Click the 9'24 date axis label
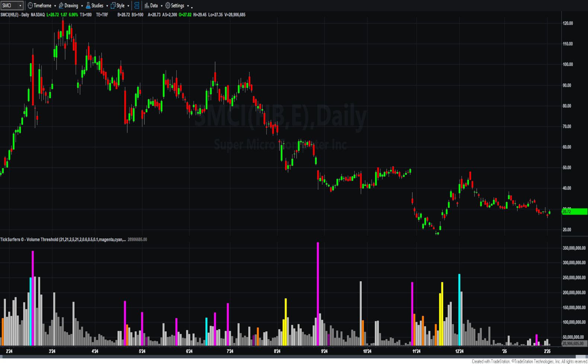Viewport: 588px width, 364px height. click(324, 351)
